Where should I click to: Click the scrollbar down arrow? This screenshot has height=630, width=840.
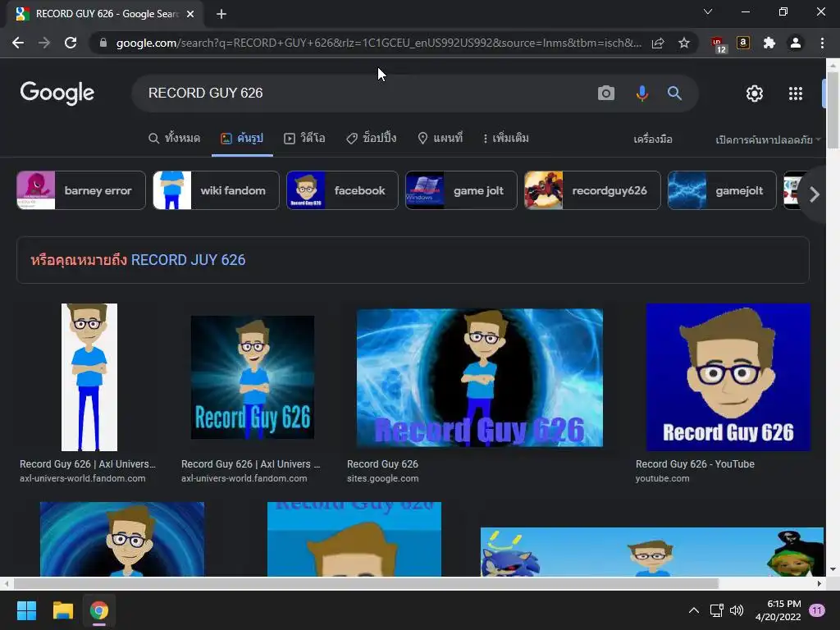click(x=833, y=569)
